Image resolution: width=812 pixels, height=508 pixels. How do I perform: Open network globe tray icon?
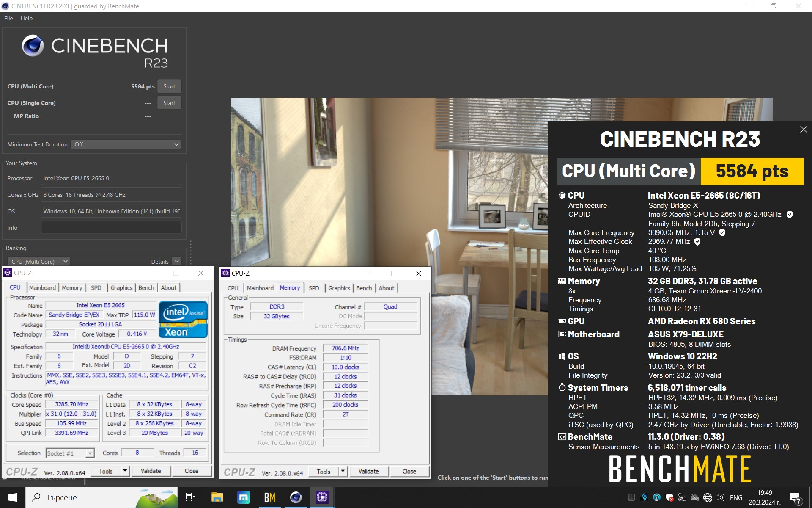[708, 497]
